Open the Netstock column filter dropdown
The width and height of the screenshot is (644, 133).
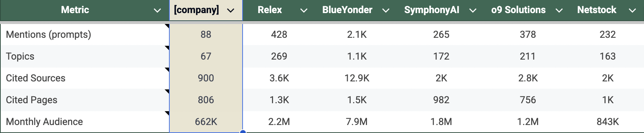click(632, 11)
